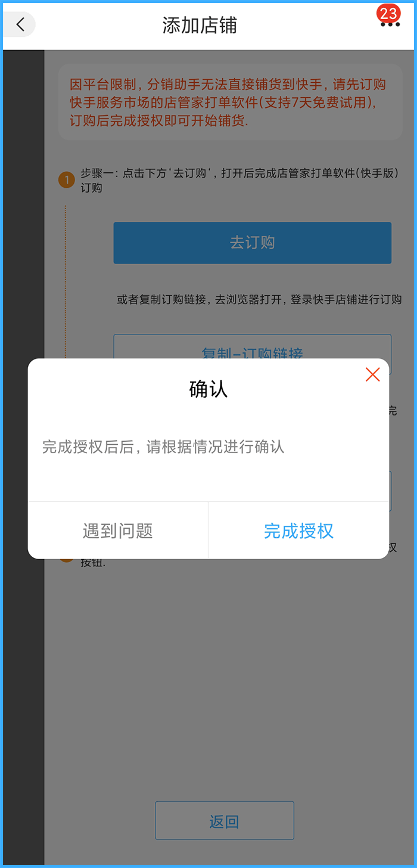Click the orange step 1 circle
417x868 pixels.
(x=66, y=180)
